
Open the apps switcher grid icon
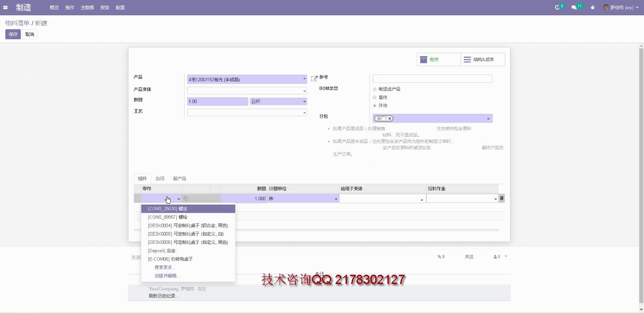click(5, 7)
